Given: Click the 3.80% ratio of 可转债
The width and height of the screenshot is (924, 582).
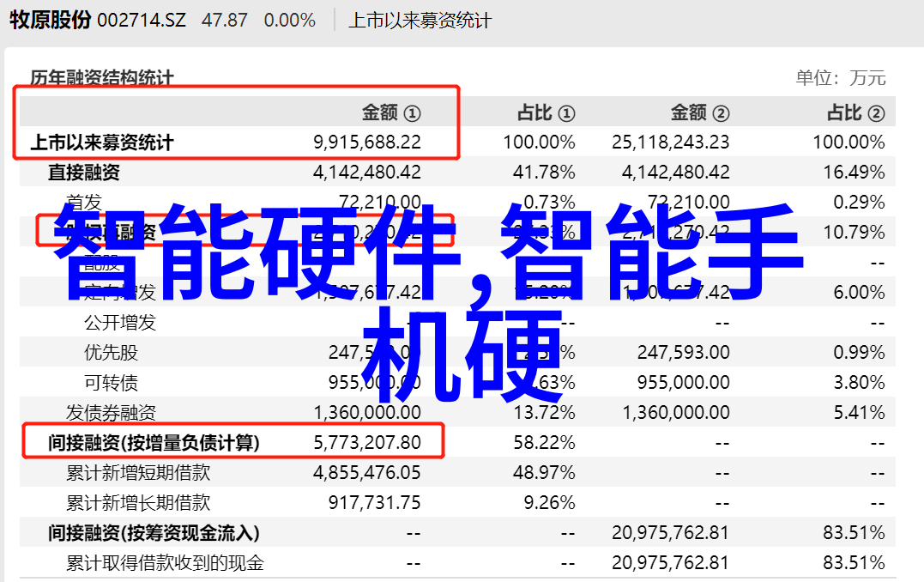Looking at the screenshot, I should (x=859, y=383).
